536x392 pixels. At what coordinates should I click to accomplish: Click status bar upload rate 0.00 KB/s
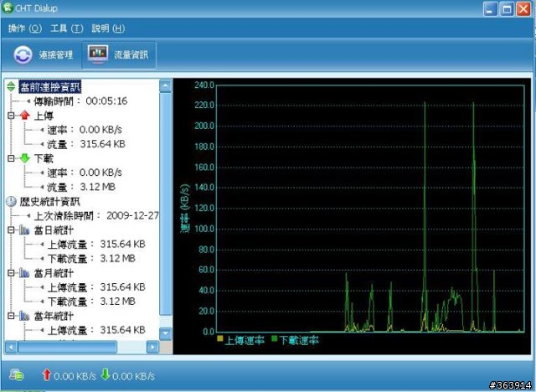point(75,377)
